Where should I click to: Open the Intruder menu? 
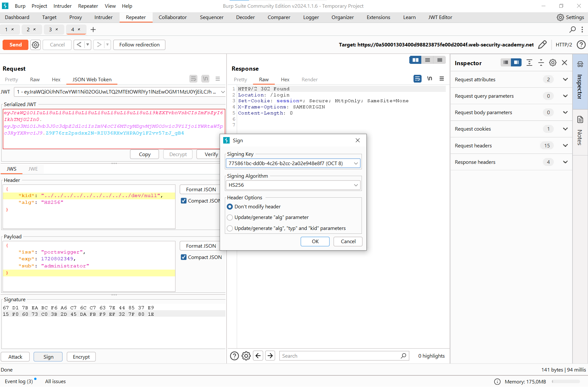pos(62,6)
